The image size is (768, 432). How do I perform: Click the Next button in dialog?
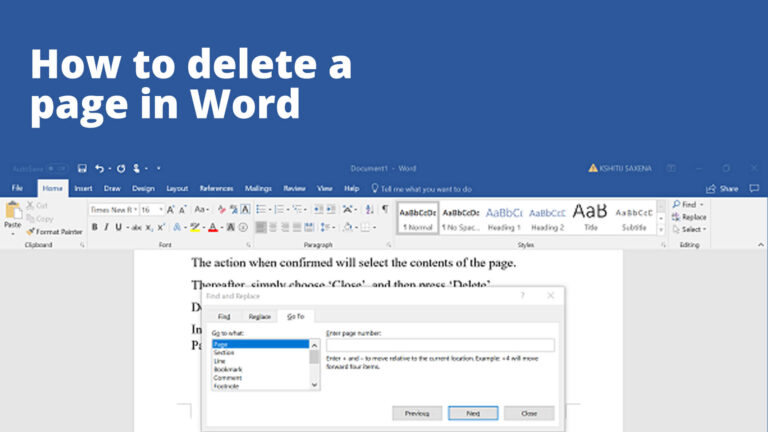tap(473, 413)
